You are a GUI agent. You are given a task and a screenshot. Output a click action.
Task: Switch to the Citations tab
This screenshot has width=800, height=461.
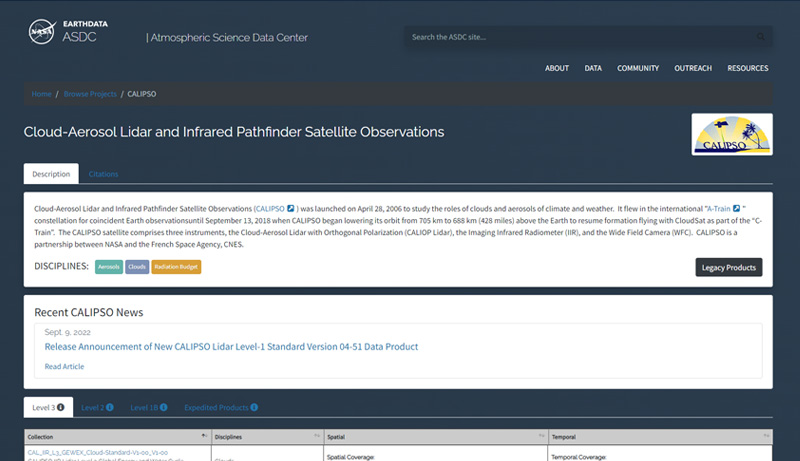click(103, 174)
